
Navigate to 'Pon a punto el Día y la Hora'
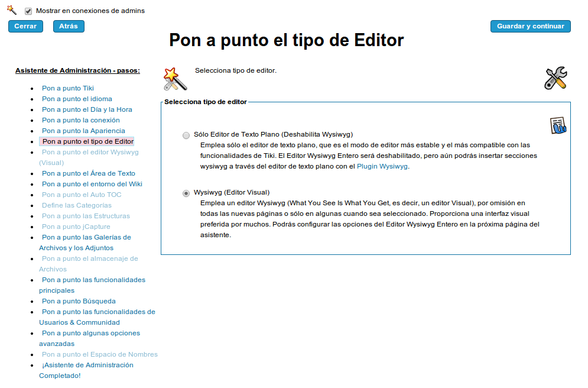click(x=87, y=109)
